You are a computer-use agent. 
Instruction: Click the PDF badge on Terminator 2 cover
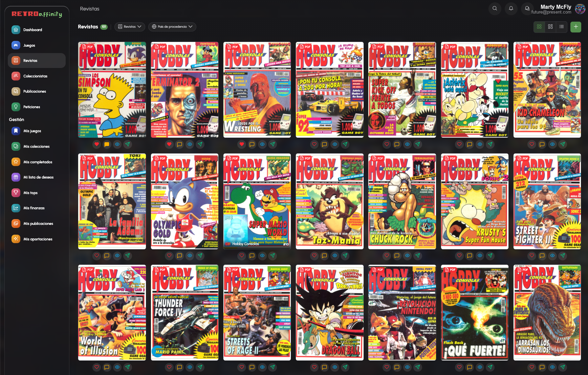tap(160, 47)
